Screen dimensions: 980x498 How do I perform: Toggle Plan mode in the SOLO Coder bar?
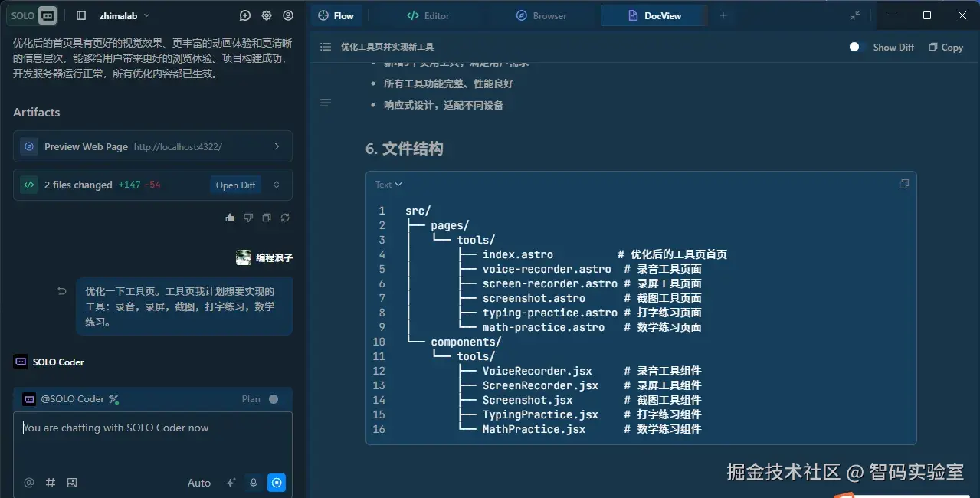point(272,398)
